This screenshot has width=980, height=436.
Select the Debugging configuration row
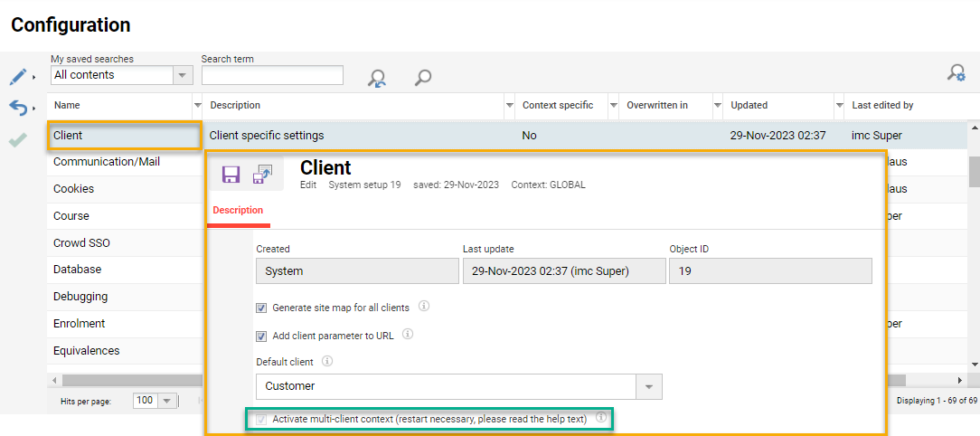80,296
